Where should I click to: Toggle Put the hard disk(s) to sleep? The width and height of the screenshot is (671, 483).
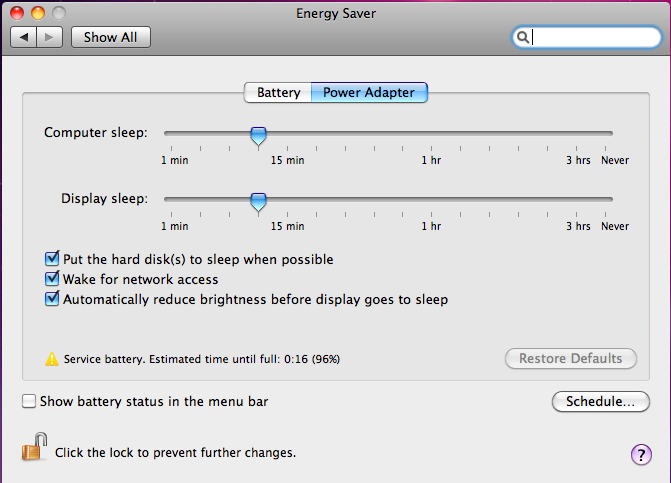pyautogui.click(x=52, y=258)
